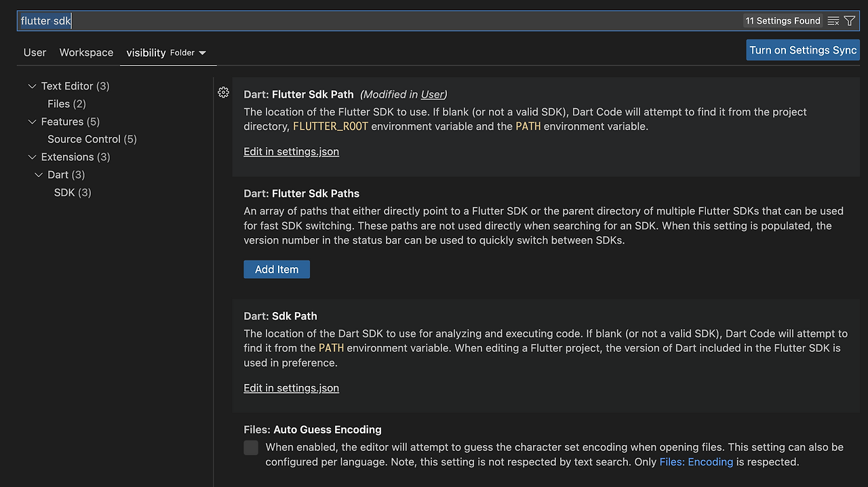Screen dimensions: 868x487
Task: Open Edit in settings.json under Flutter Sdk Path
Action: click(291, 151)
